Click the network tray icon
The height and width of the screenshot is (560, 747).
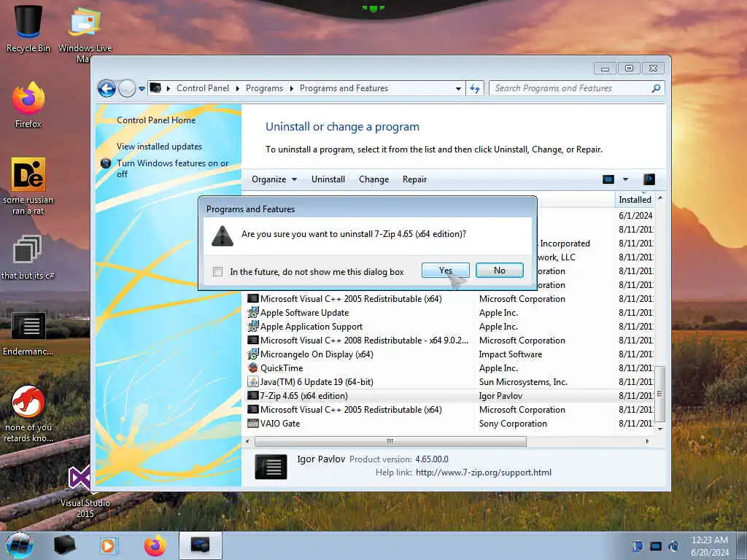tap(656, 546)
